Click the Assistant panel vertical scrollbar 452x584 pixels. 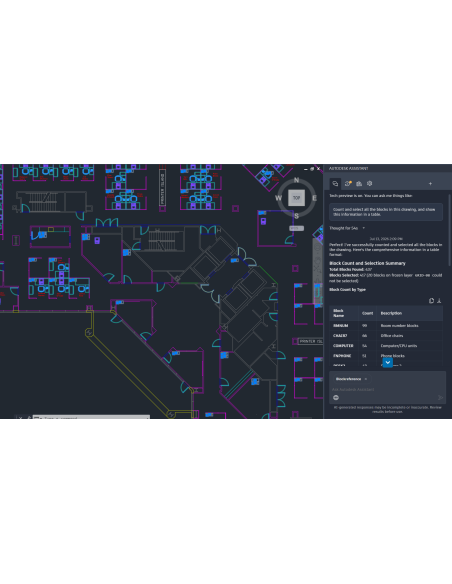[x=449, y=230]
